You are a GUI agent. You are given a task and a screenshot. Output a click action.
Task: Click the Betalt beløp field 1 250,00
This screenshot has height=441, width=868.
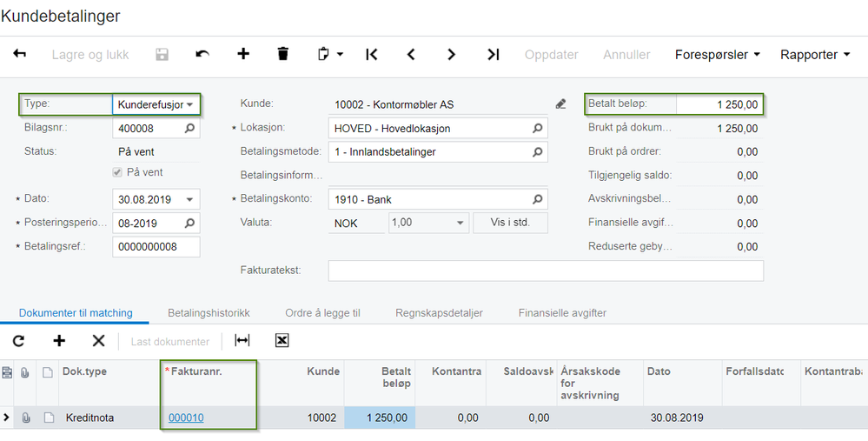[719, 104]
